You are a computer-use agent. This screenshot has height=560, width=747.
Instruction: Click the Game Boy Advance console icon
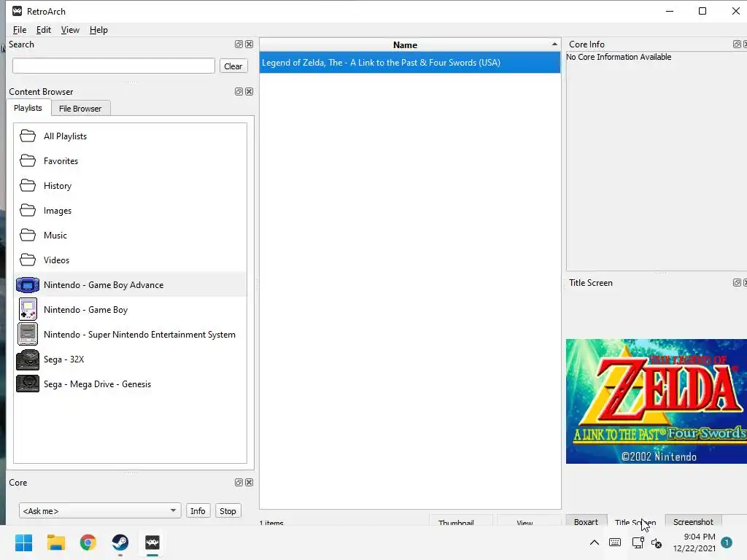click(x=28, y=285)
